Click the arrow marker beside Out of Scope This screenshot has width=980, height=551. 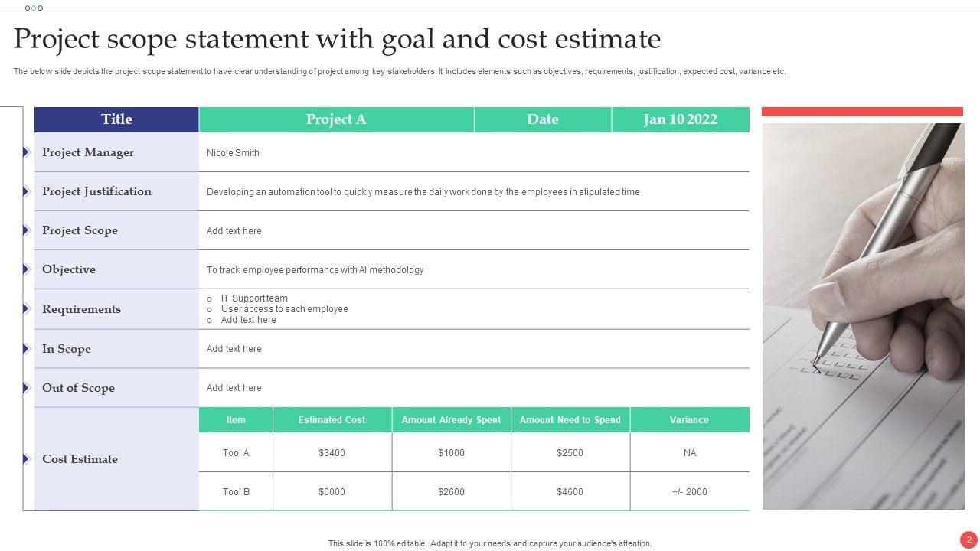26,388
